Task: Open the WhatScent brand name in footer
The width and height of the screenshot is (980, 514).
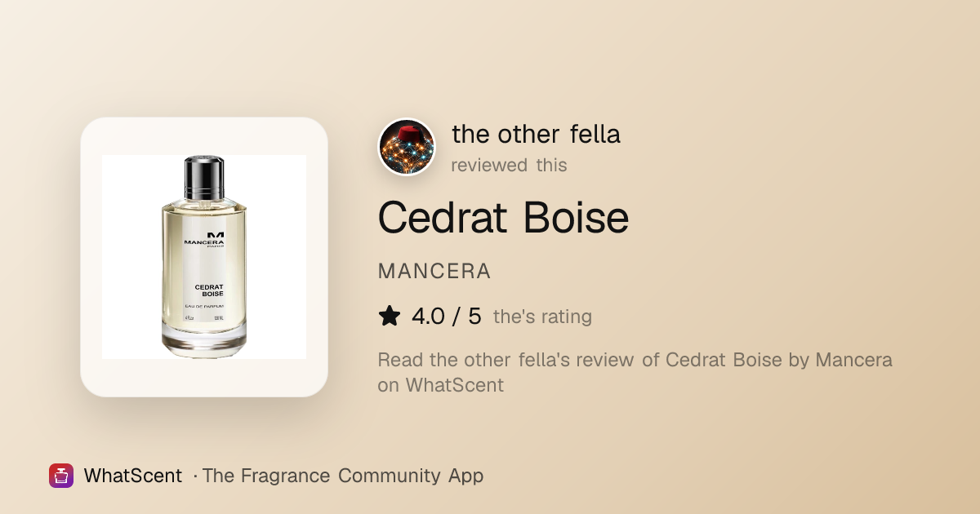Action: [132, 476]
